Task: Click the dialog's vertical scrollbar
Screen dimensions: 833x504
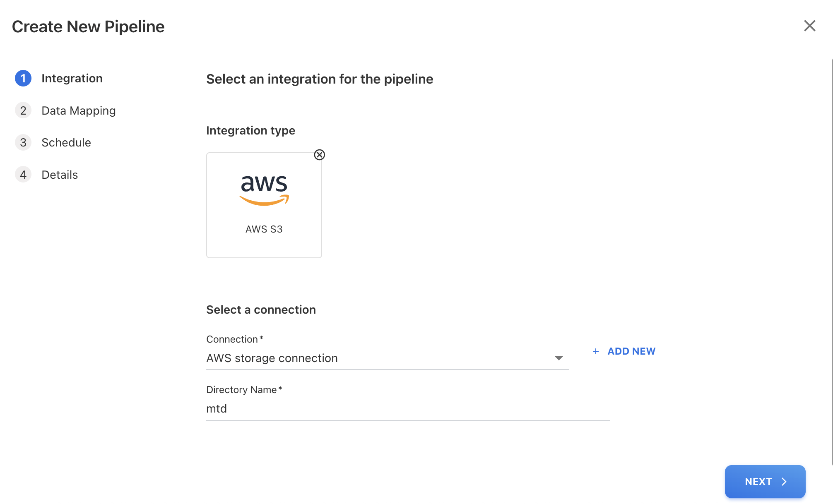Action: 832,261
